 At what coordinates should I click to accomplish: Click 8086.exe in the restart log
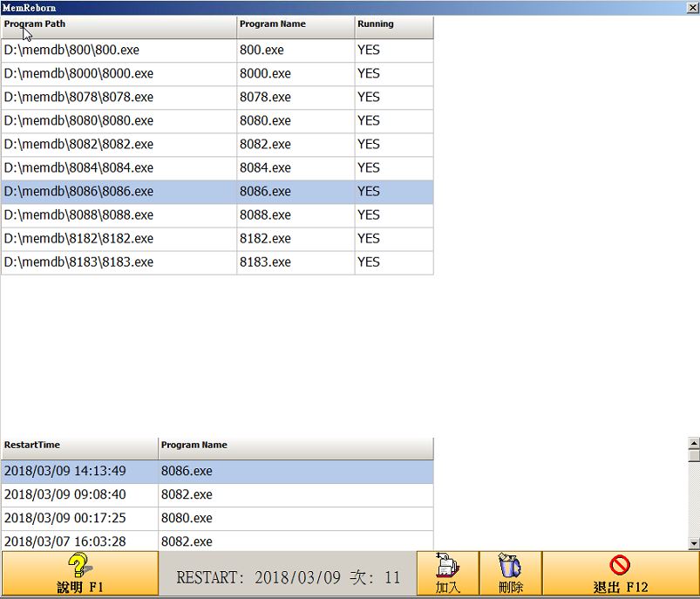(296, 471)
